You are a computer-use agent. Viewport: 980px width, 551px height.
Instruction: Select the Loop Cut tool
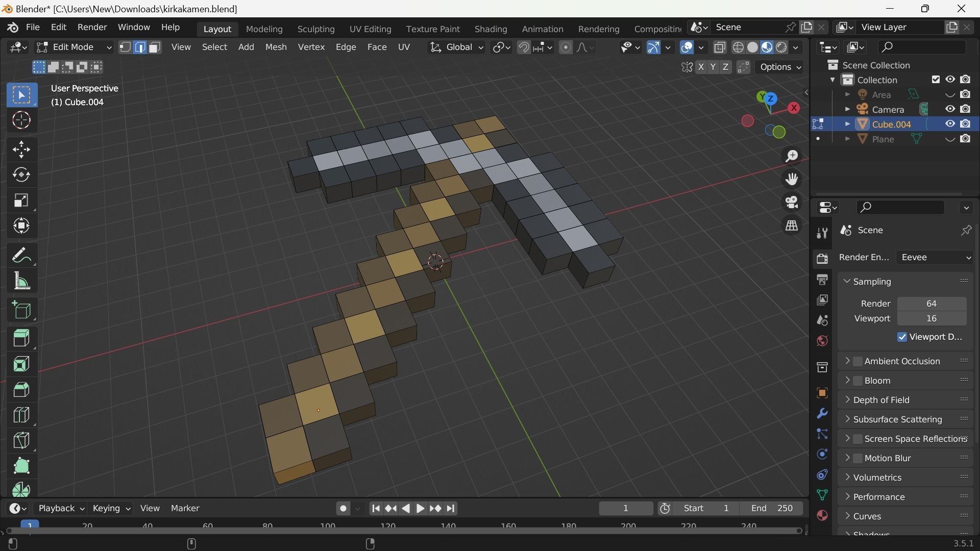click(x=21, y=415)
